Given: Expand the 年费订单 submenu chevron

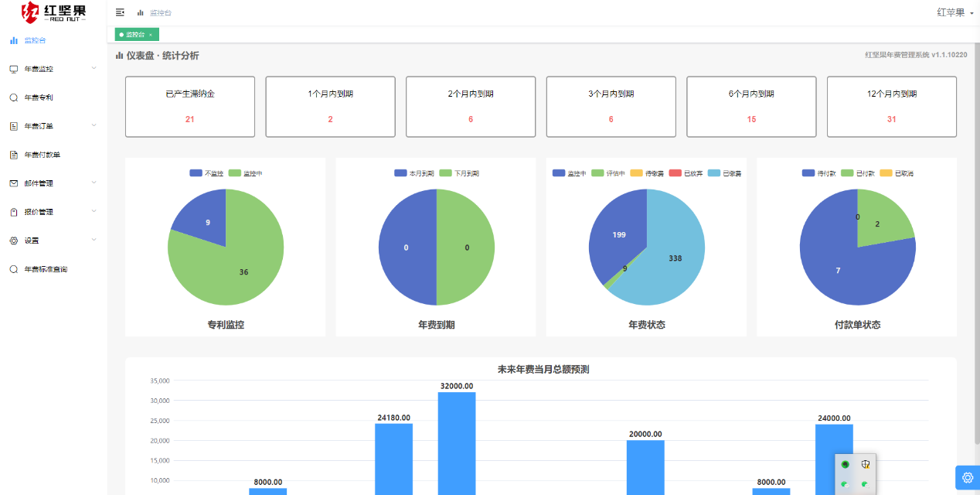Looking at the screenshot, I should point(94,125).
